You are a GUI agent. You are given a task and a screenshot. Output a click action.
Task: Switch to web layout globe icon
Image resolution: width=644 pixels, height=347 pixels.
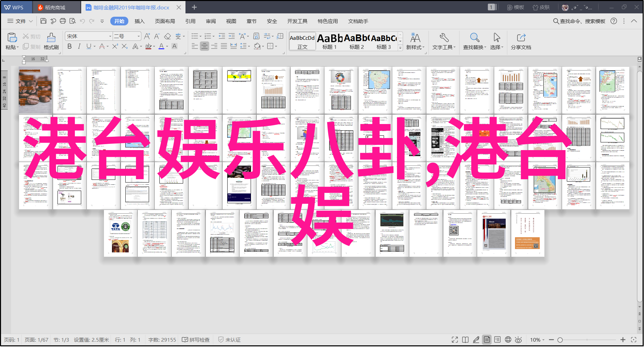coord(508,340)
